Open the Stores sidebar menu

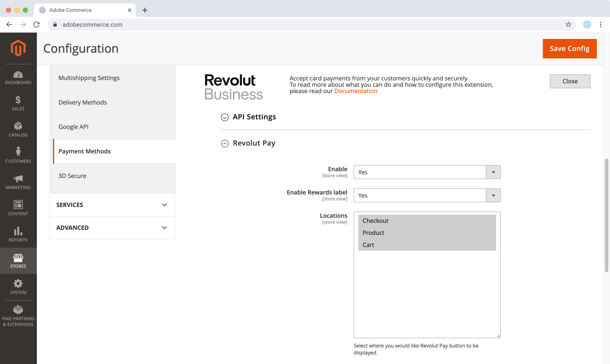coord(18,261)
